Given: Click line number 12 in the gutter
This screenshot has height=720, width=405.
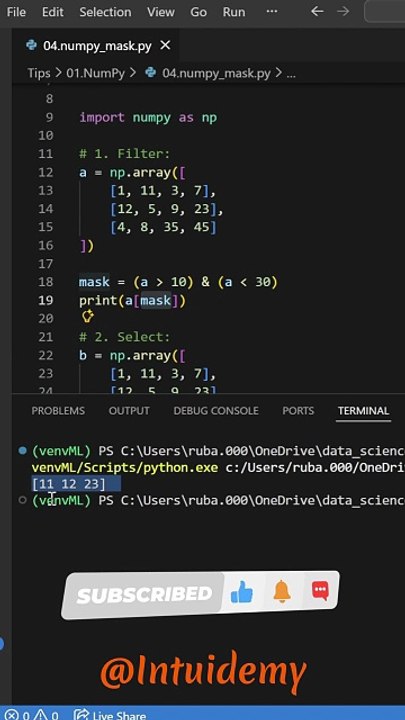Looking at the screenshot, I should (45, 172).
